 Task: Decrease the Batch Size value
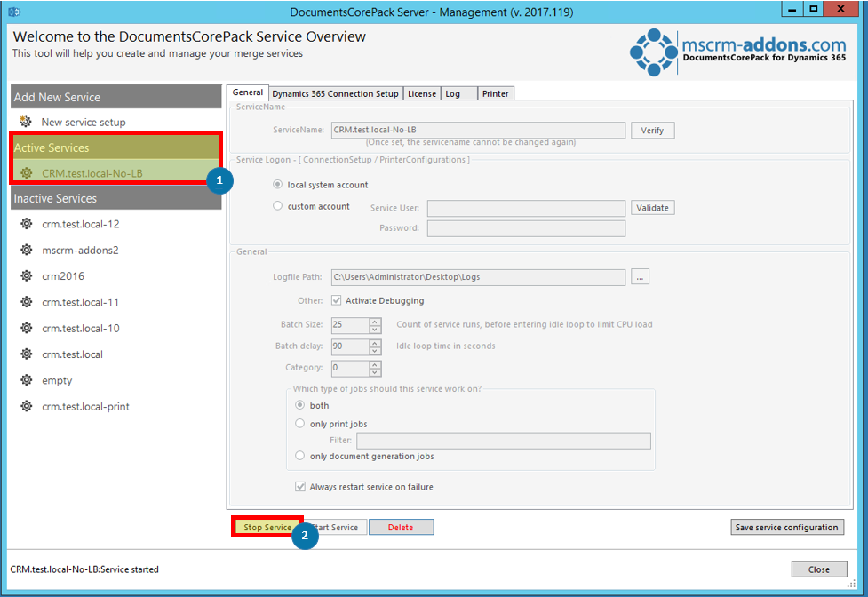(x=375, y=330)
